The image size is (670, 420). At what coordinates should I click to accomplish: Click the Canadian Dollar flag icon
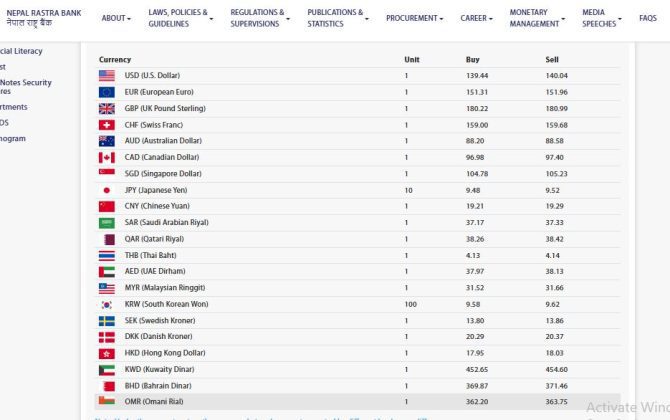click(x=107, y=157)
